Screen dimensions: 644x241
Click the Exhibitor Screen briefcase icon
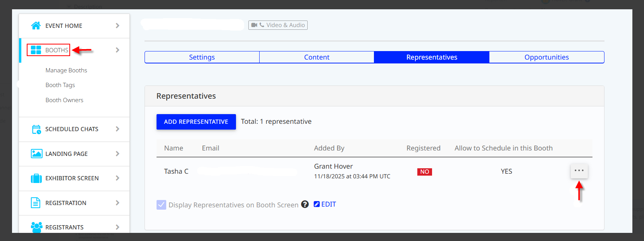(x=36, y=178)
